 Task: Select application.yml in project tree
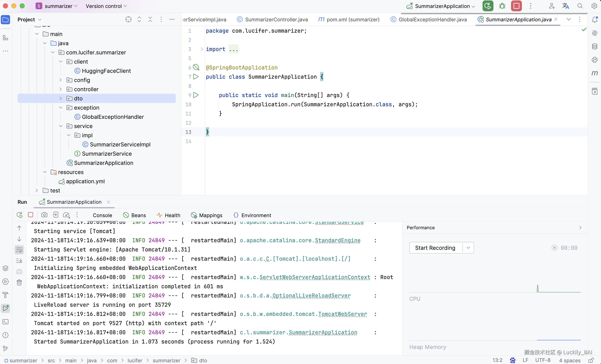point(85,181)
